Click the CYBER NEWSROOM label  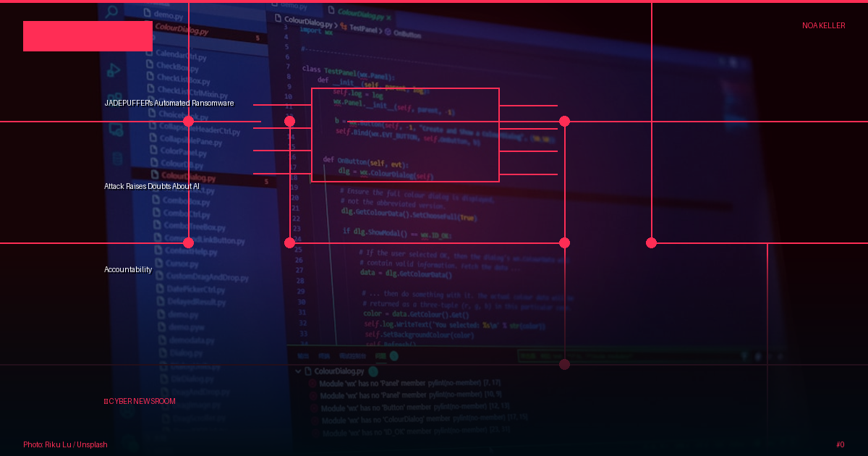140,401
